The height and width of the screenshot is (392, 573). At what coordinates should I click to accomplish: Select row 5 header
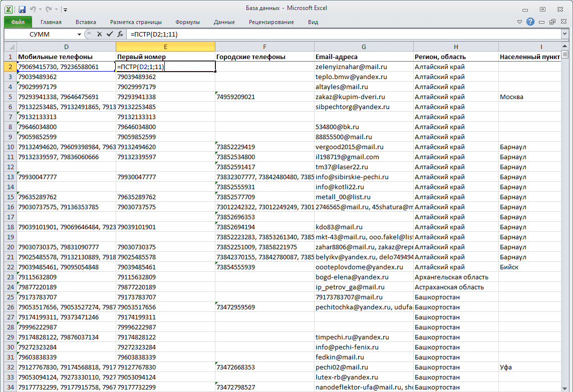pyautogui.click(x=10, y=97)
